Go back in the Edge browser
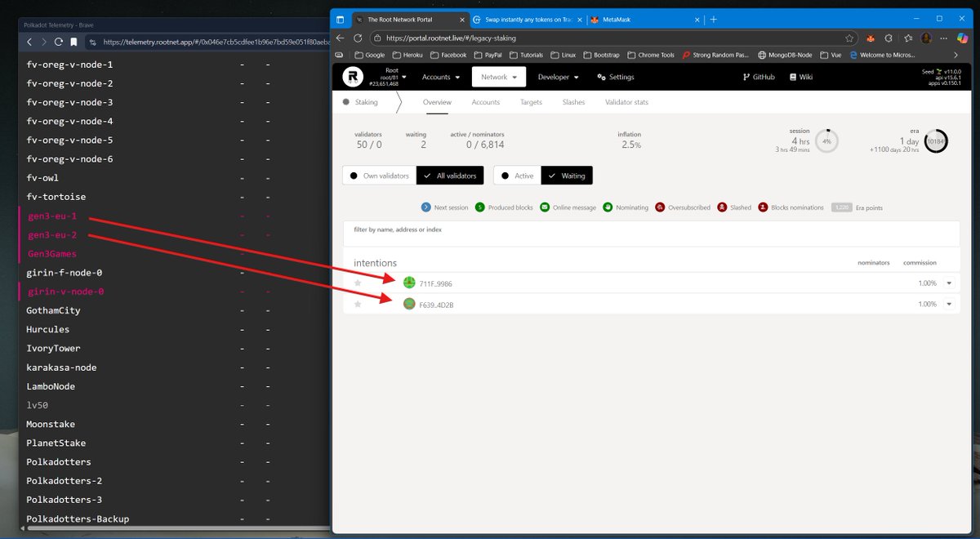This screenshot has width=980, height=539. pos(341,38)
